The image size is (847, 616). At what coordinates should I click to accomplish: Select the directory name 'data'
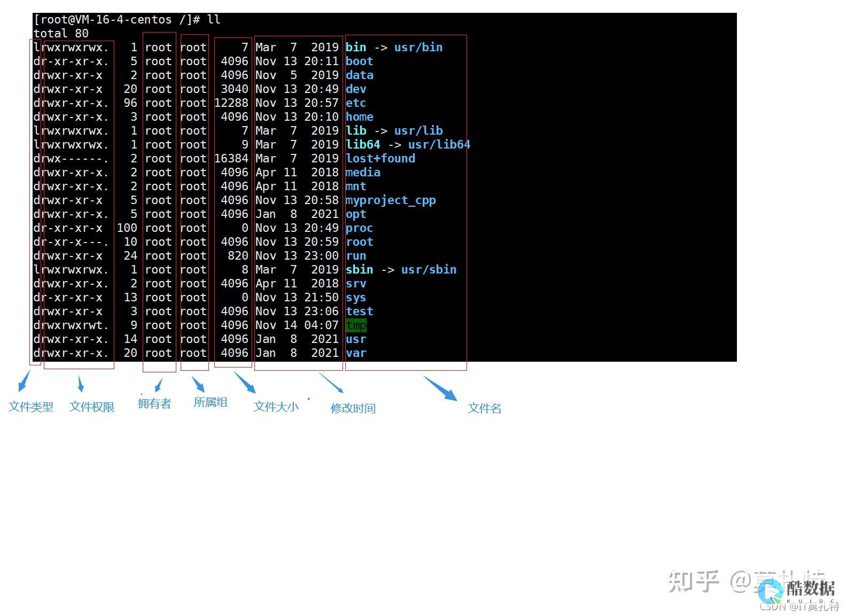359,75
